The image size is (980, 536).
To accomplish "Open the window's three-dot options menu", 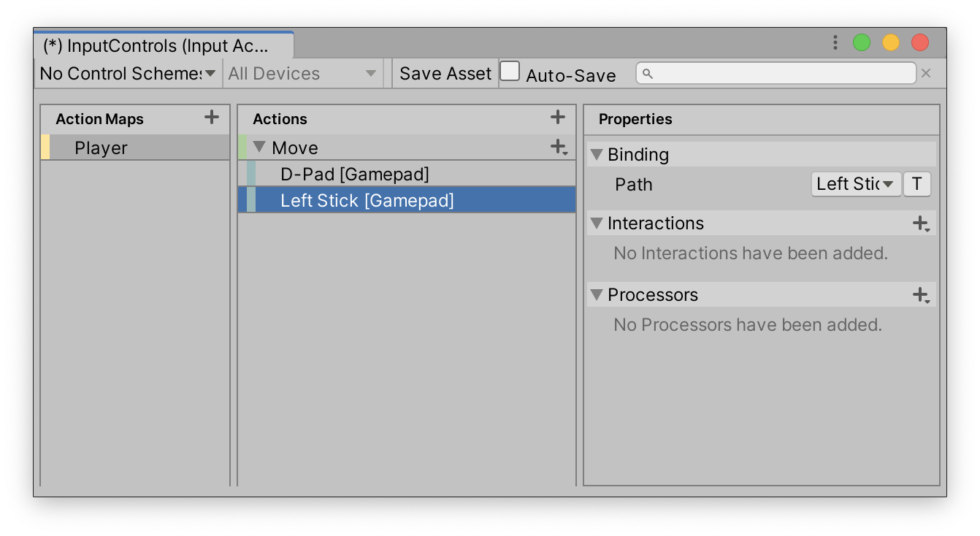I will point(835,43).
